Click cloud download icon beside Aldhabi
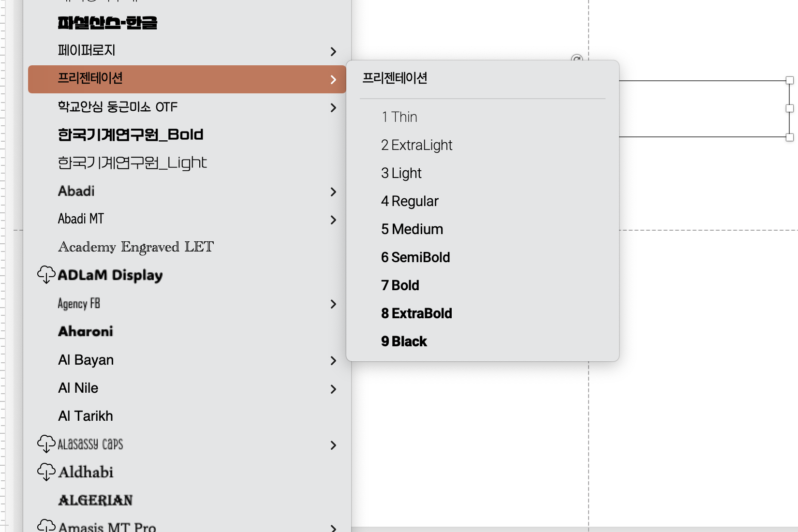798x532 pixels. pos(46,472)
